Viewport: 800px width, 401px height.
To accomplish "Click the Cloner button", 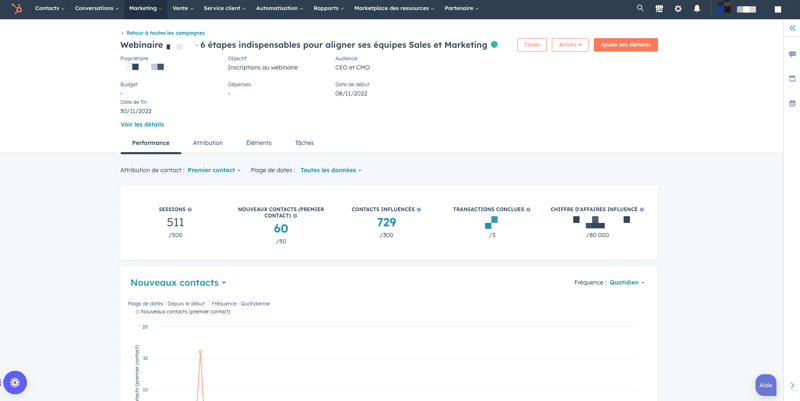I will click(x=532, y=45).
